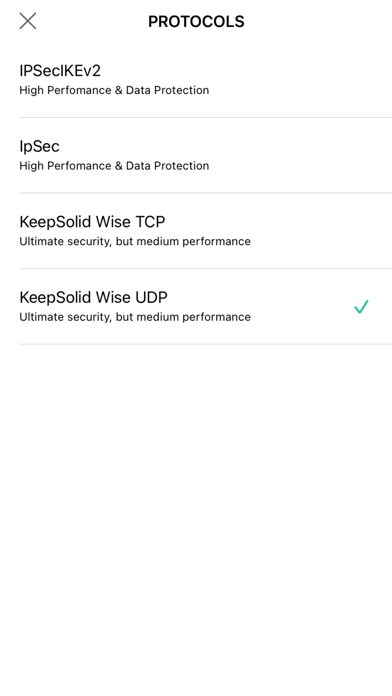The image size is (392, 696).
Task: Click the green checkmark beside KeepSolid Wise UDP
Action: pos(361,307)
